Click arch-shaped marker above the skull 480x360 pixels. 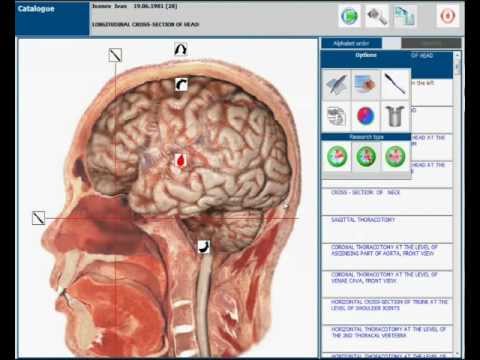point(181,49)
